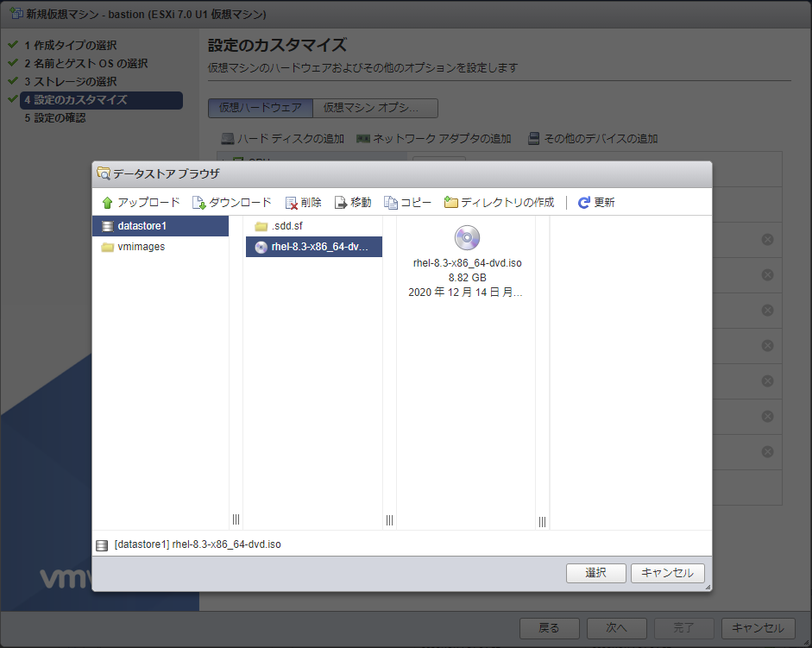The height and width of the screenshot is (648, 812).
Task: Switch to 仮想マシン オプシ... tab in wizard
Action: tap(375, 108)
